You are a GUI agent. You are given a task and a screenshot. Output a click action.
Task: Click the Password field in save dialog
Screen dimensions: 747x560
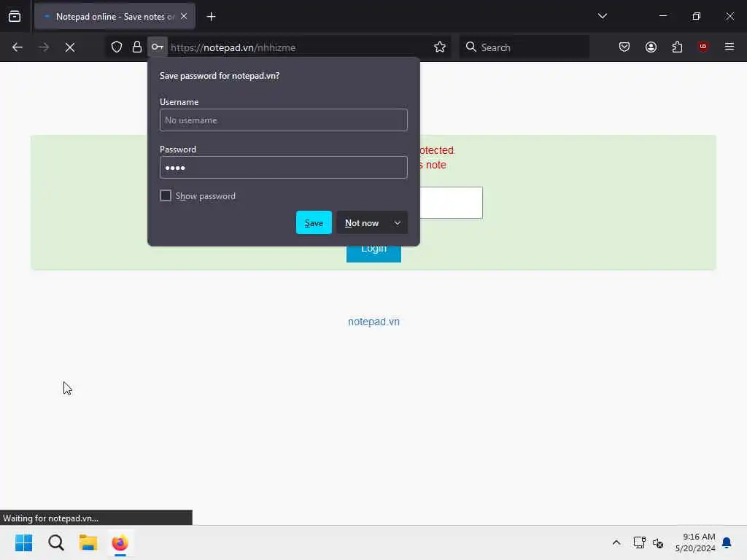(284, 168)
